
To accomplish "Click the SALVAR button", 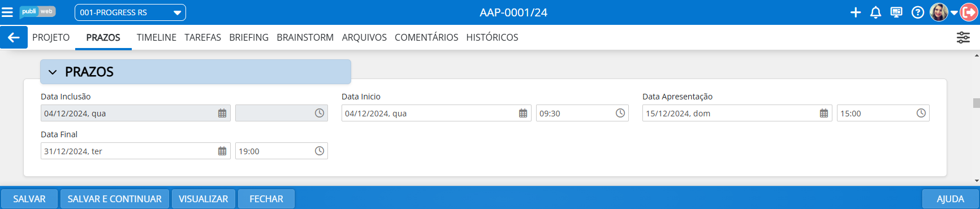I will click(29, 199).
